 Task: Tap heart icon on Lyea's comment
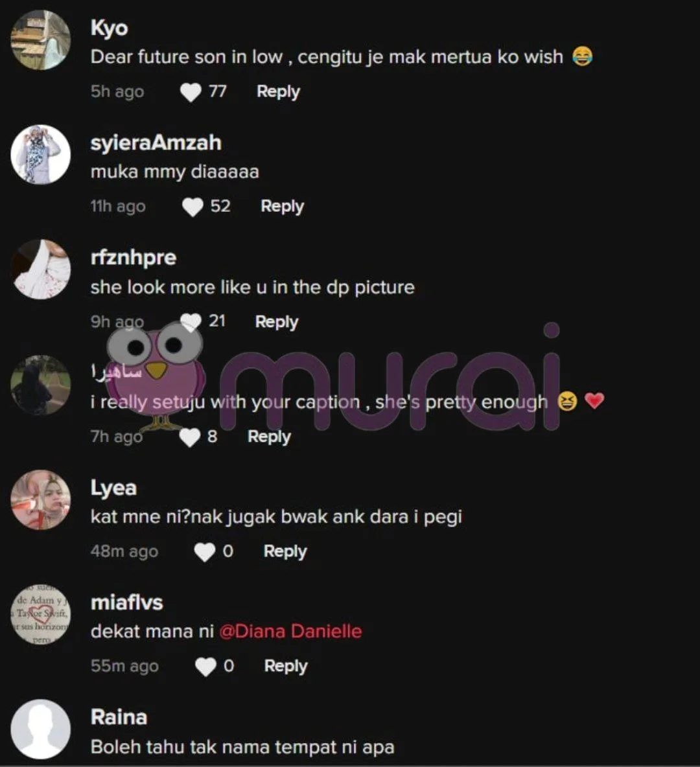205,553
